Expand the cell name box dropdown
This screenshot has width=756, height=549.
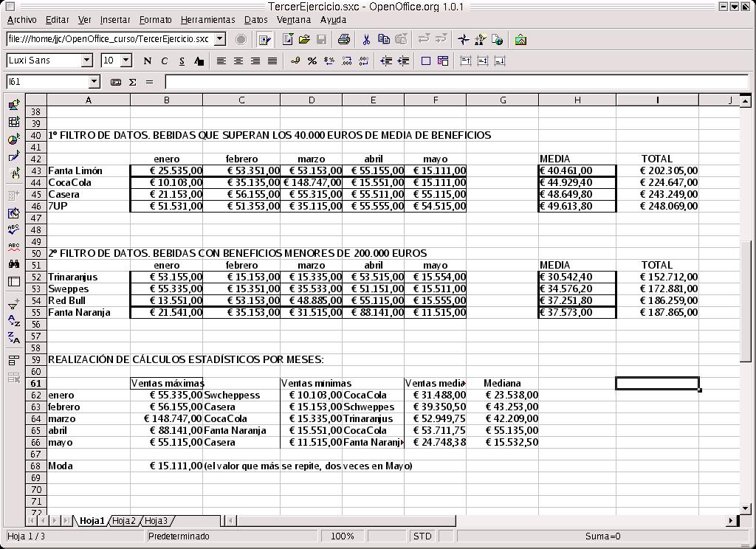click(x=94, y=82)
